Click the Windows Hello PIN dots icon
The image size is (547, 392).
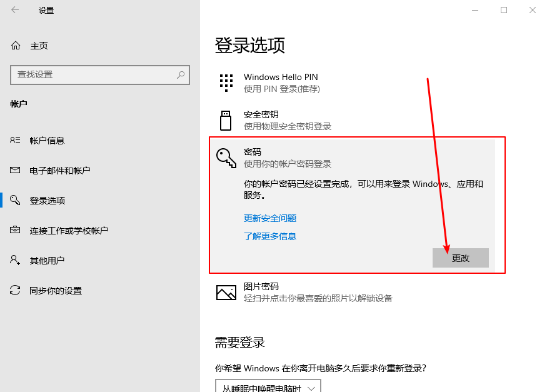[x=226, y=83]
